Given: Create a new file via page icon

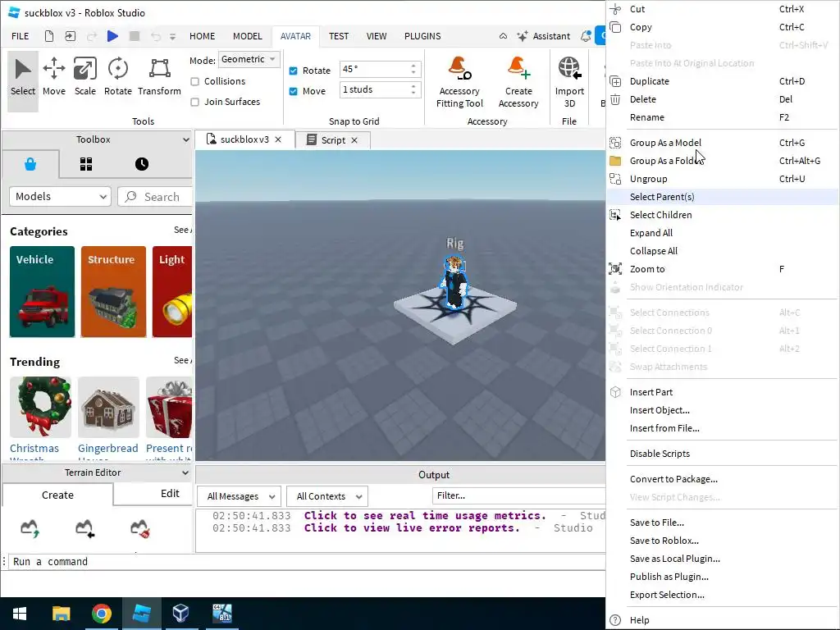Looking at the screenshot, I should pos(48,36).
